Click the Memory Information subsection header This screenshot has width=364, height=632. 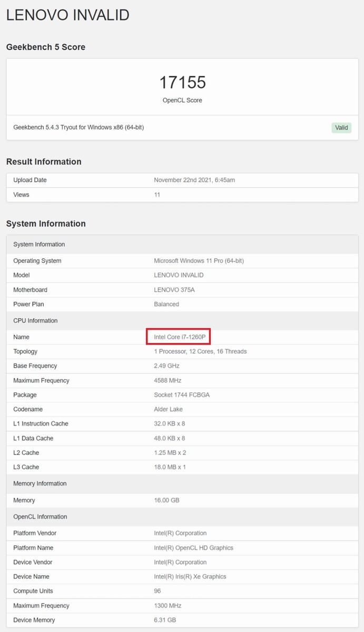click(40, 483)
